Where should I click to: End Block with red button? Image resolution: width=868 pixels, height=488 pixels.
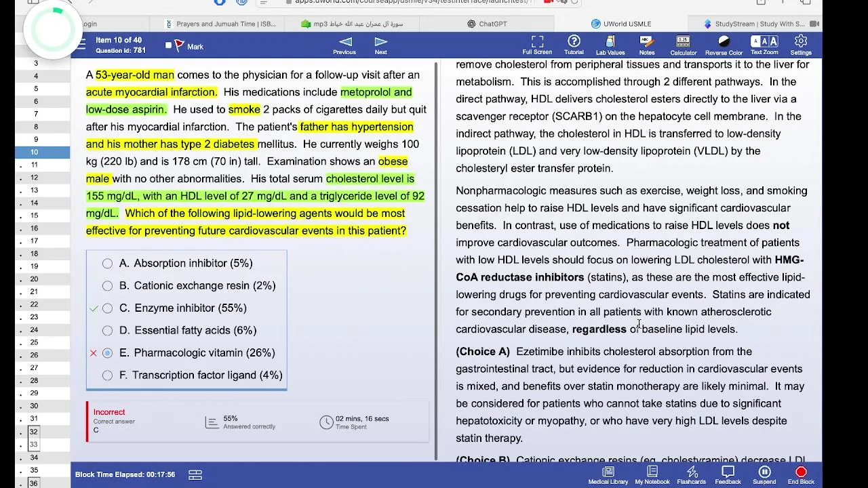[801, 475]
